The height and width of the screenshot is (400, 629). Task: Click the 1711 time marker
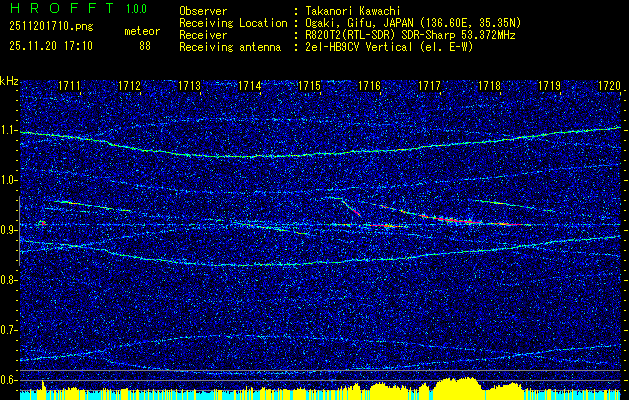(70, 87)
